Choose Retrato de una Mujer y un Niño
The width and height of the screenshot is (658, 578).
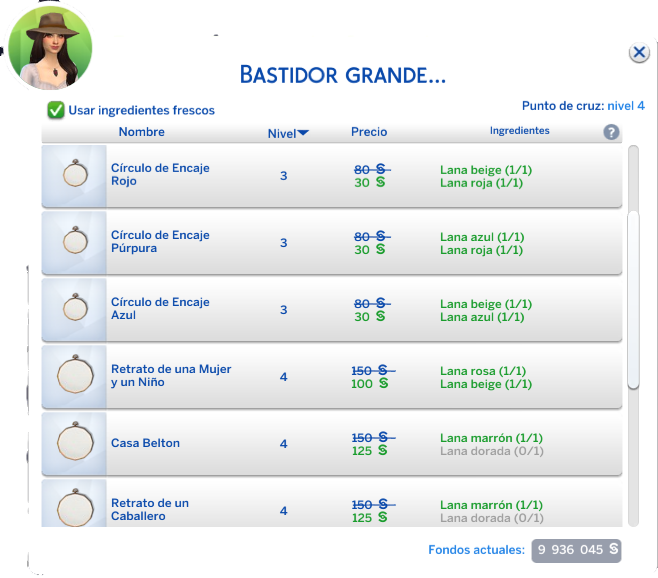pos(171,375)
